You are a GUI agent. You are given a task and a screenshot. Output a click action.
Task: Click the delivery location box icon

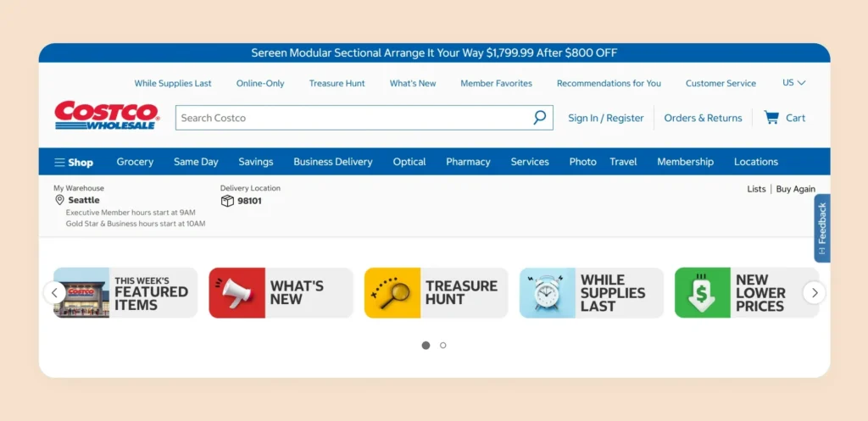(x=227, y=201)
